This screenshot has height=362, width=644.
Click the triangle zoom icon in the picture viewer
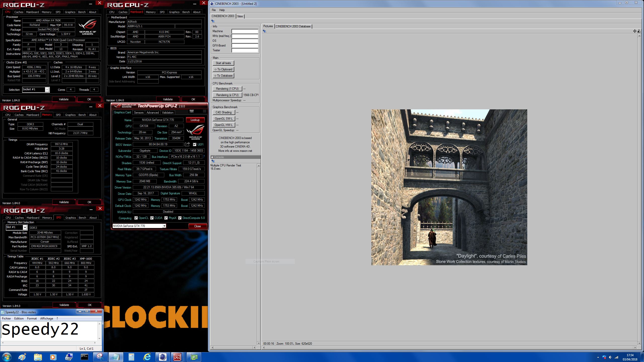coord(639,31)
